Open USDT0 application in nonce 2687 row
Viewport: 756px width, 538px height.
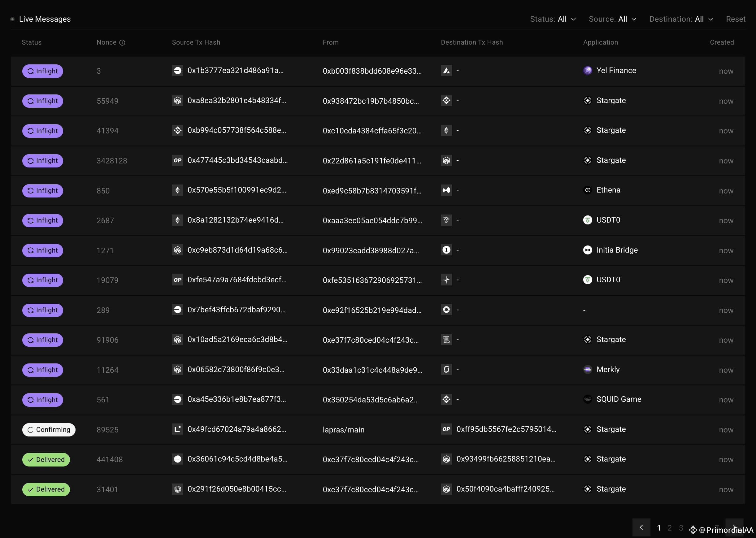click(x=608, y=220)
